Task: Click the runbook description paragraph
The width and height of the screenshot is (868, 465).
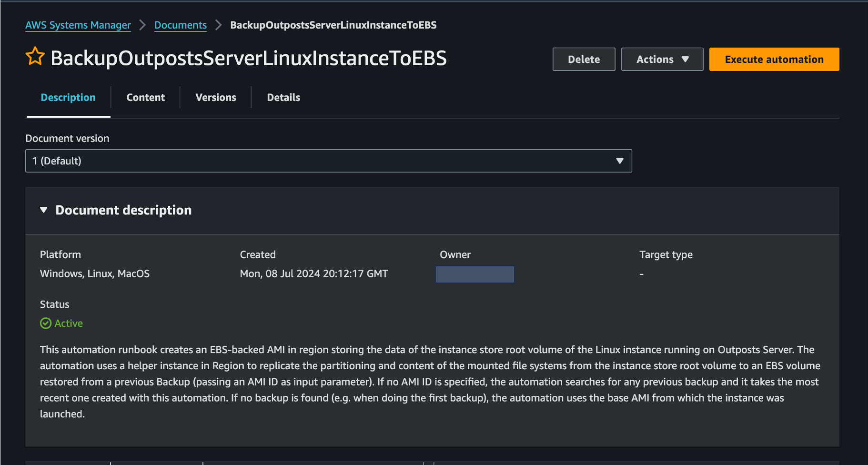Action: (430, 382)
